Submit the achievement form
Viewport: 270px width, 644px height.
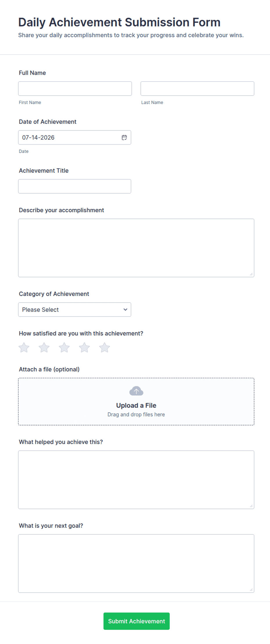[136, 621]
